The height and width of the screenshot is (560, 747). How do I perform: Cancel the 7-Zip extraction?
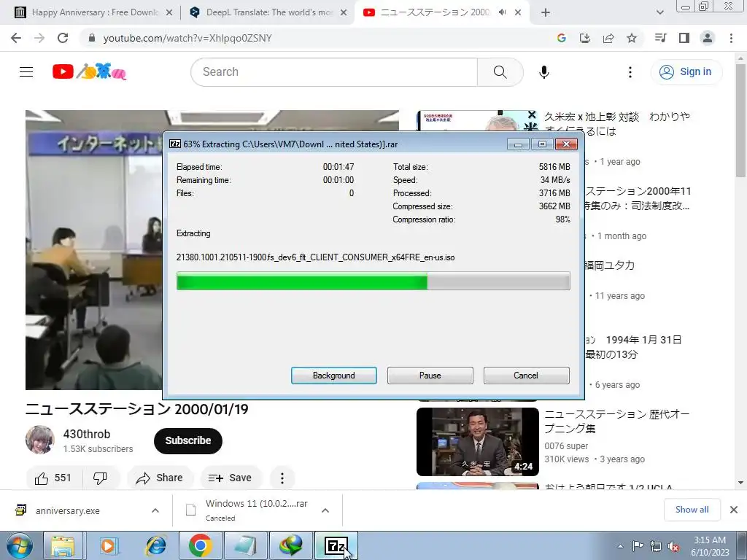527,376
